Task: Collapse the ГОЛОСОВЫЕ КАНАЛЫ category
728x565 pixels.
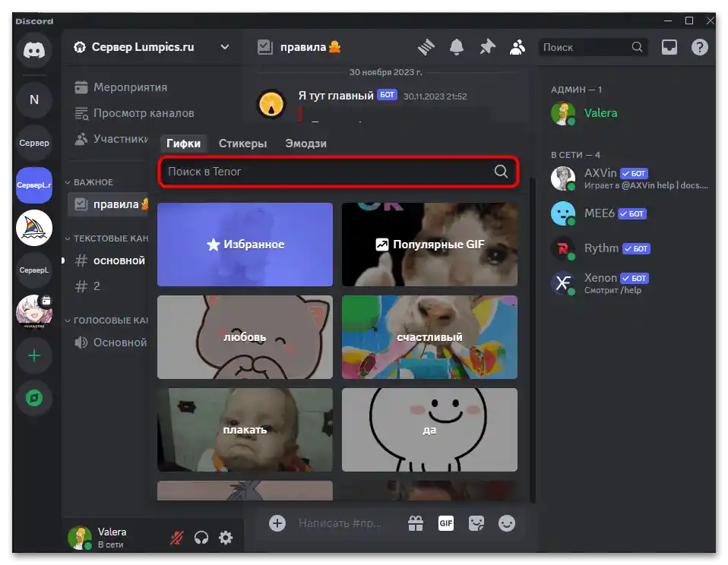Action: [107, 320]
